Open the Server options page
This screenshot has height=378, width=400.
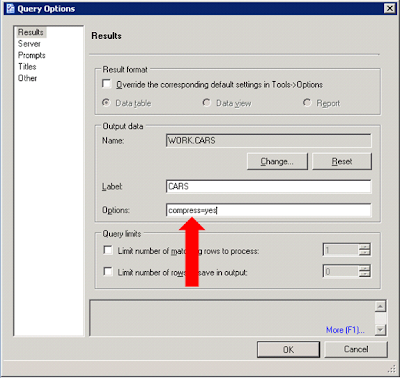29,44
